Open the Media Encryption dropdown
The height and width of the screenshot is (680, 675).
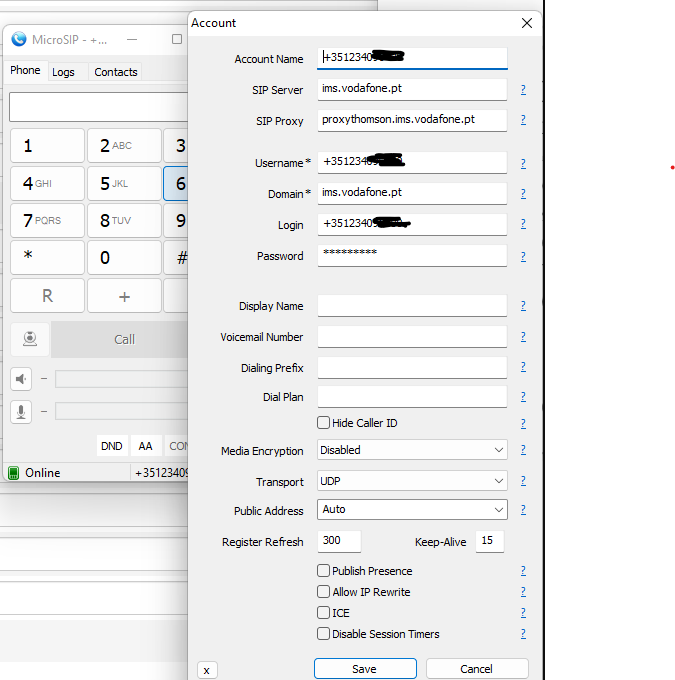(412, 451)
